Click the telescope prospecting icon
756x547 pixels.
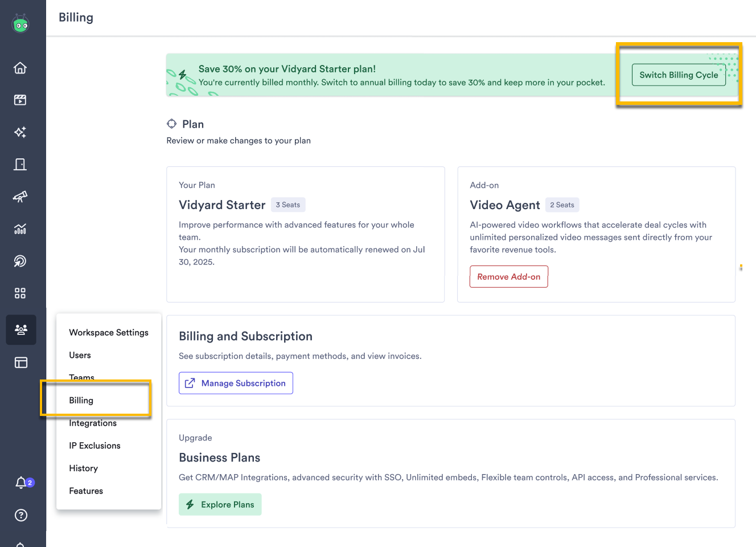coord(20,197)
